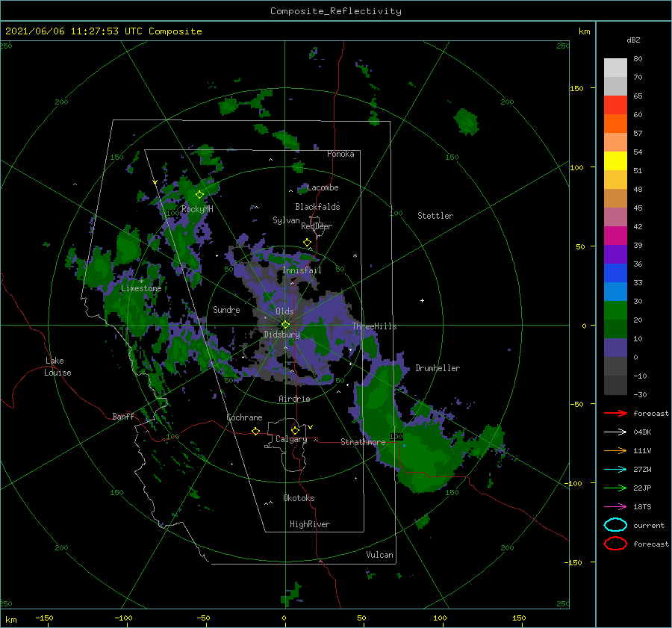
Task: Click the Didsbury town label
Action: point(282,335)
